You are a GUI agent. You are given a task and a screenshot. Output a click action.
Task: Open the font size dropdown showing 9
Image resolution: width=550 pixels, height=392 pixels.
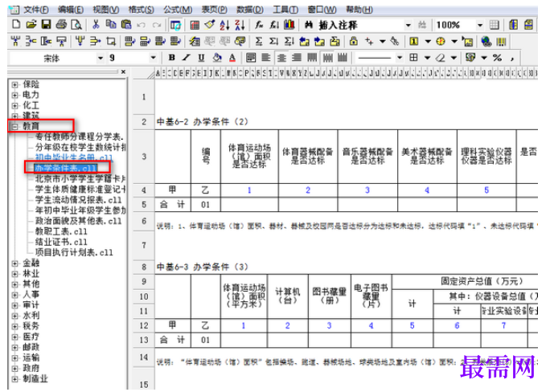pyautogui.click(x=153, y=58)
